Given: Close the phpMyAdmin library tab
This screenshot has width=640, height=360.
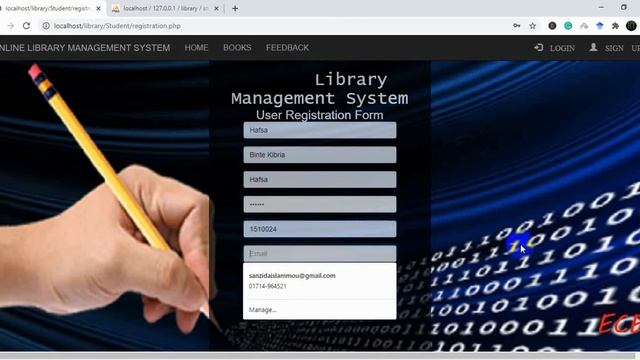Looking at the screenshot, I should click(x=216, y=8).
